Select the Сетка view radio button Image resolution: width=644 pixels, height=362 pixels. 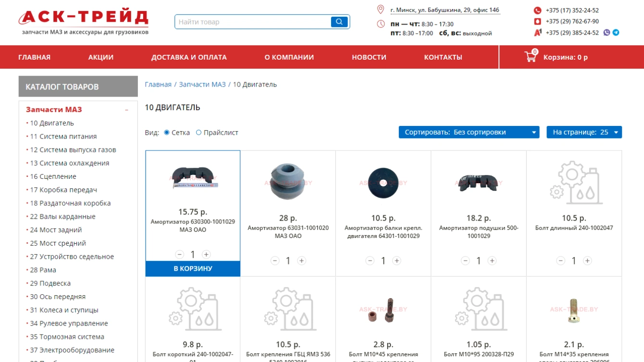[167, 132]
